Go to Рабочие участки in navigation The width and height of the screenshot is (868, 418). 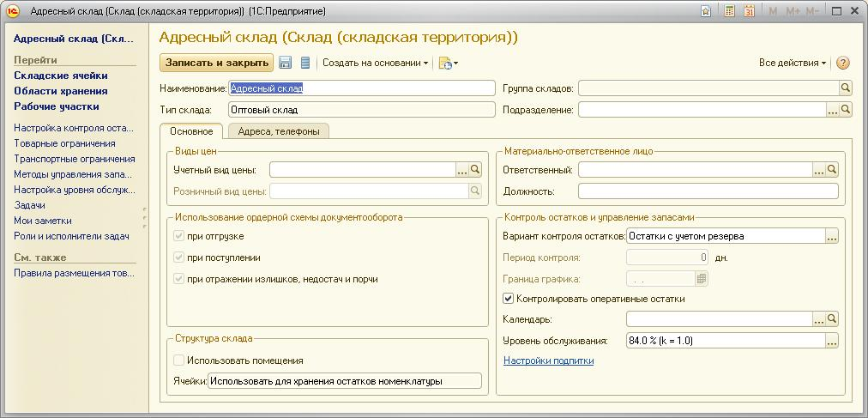coord(57,106)
